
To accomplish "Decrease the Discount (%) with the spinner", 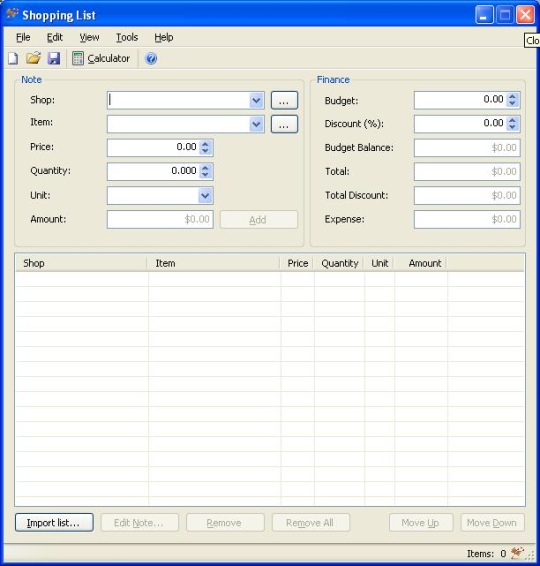I will [512, 127].
